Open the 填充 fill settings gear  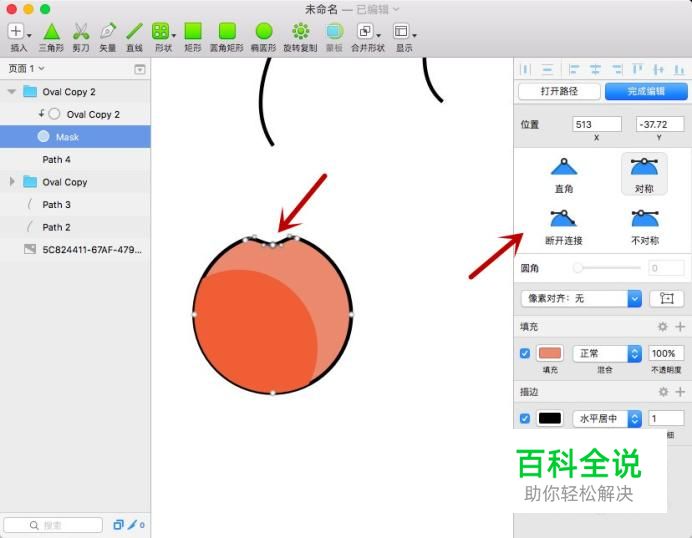click(x=662, y=327)
